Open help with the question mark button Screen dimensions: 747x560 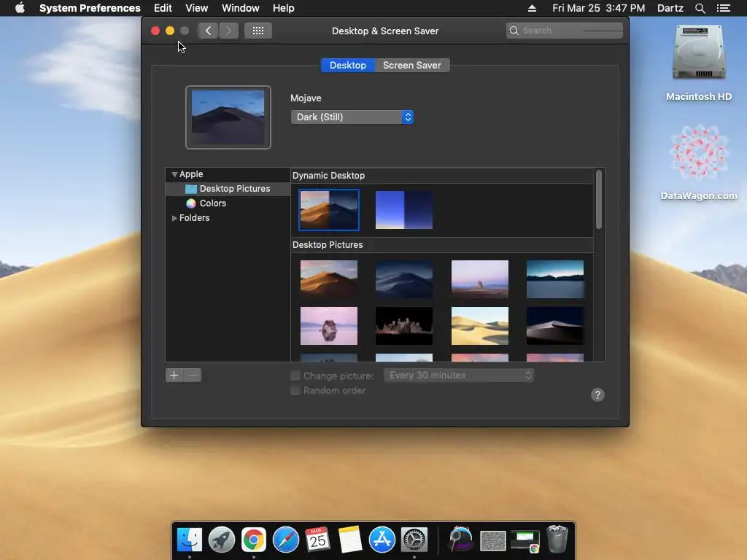pyautogui.click(x=597, y=394)
